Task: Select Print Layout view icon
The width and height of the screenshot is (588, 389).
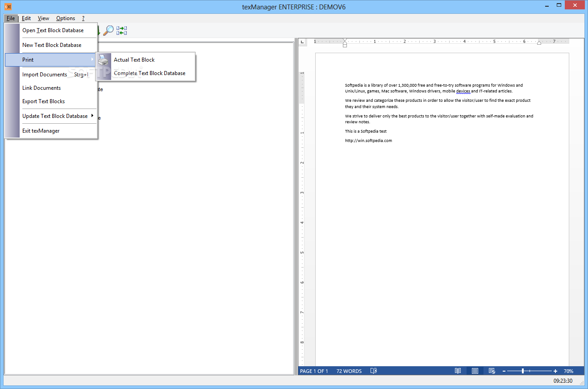Action: [475, 371]
